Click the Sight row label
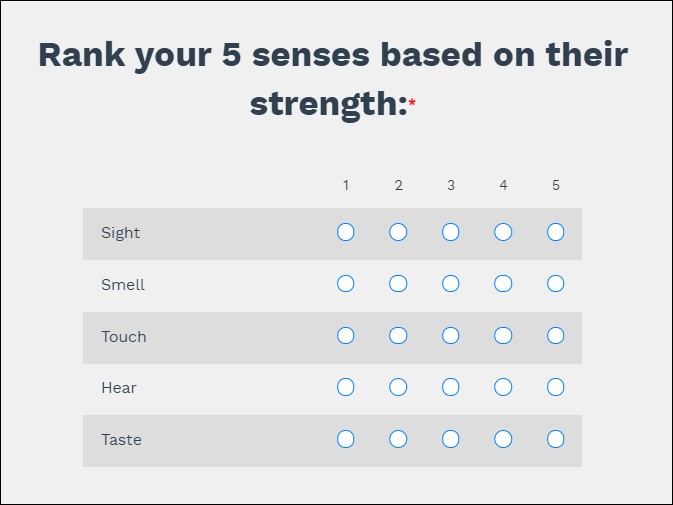 click(x=121, y=233)
